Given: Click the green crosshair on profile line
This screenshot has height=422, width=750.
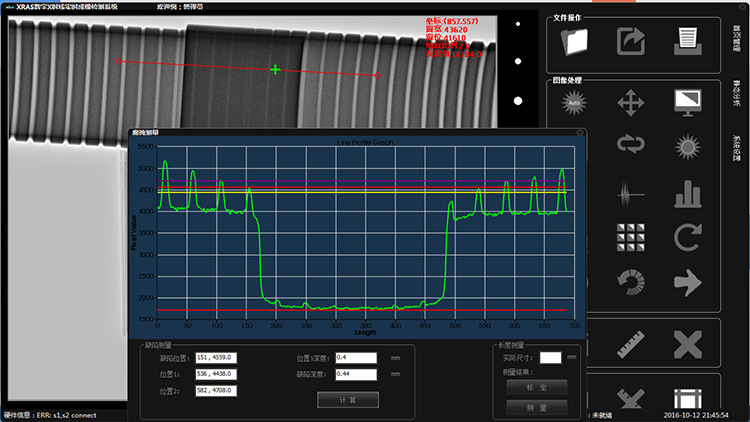Looking at the screenshot, I should [x=275, y=70].
